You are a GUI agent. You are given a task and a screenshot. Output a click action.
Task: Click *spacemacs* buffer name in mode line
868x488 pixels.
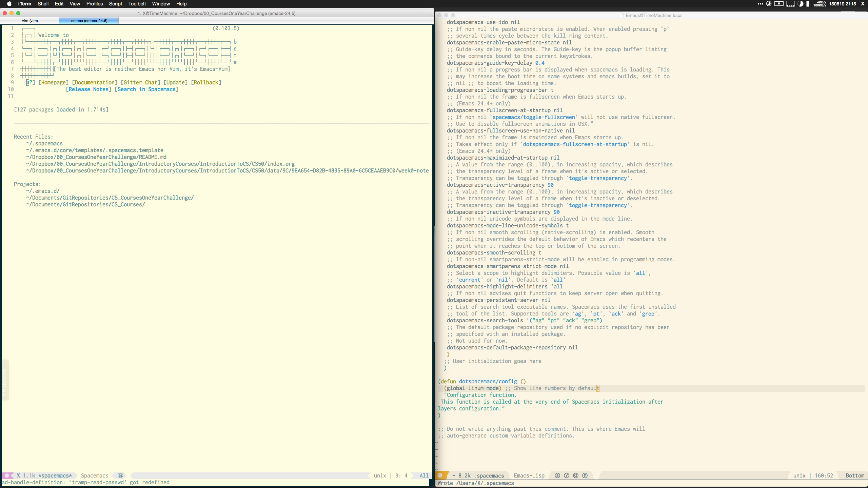tap(55, 475)
